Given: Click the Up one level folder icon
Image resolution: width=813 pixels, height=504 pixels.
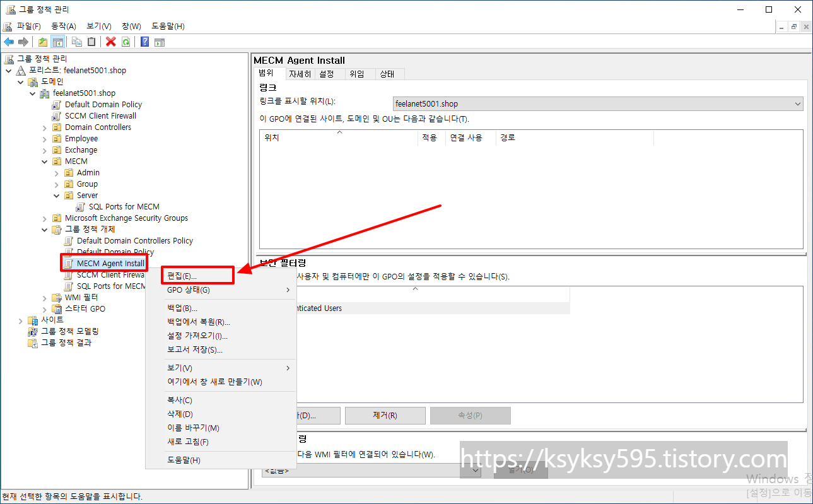Looking at the screenshot, I should [42, 42].
